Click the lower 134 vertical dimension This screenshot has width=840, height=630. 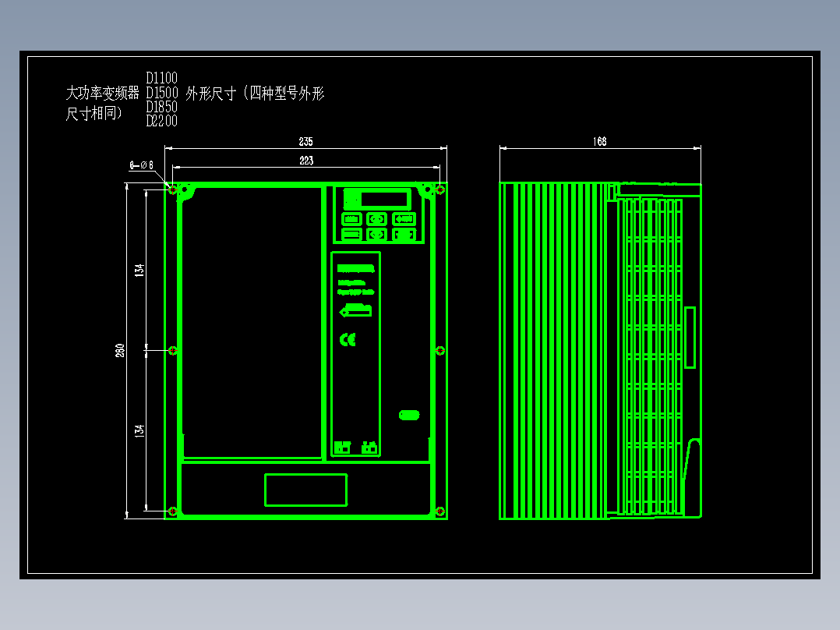point(139,431)
